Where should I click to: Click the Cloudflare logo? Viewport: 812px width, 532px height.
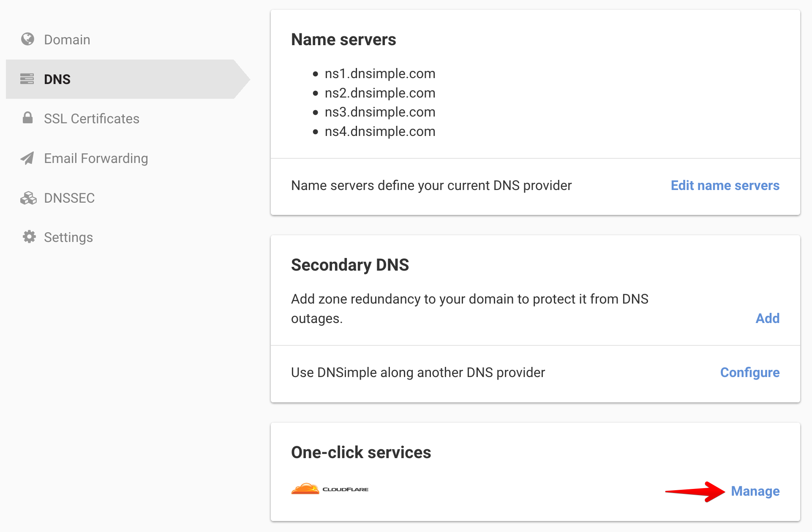tap(330, 489)
